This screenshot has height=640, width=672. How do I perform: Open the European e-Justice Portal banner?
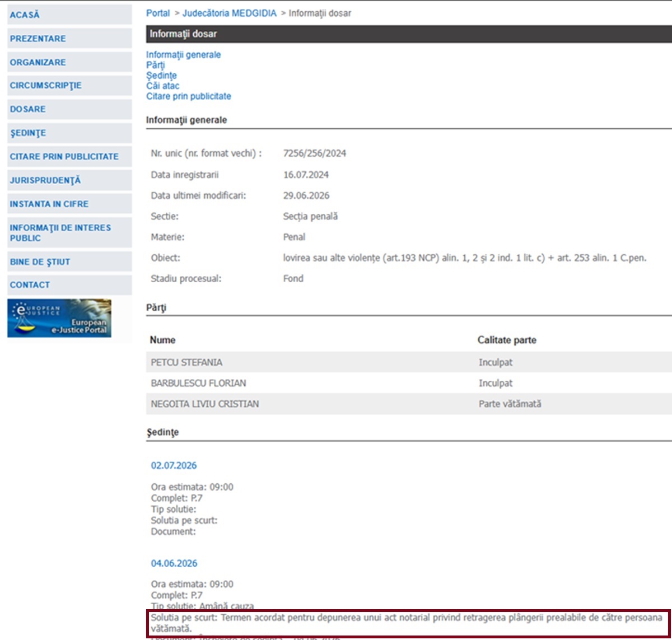(x=59, y=318)
